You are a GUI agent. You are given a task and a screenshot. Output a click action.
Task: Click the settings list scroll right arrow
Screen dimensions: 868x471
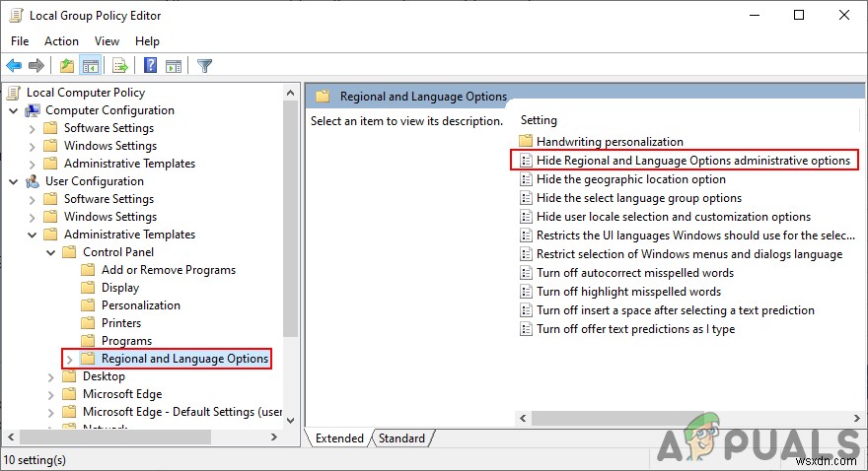[x=856, y=419]
